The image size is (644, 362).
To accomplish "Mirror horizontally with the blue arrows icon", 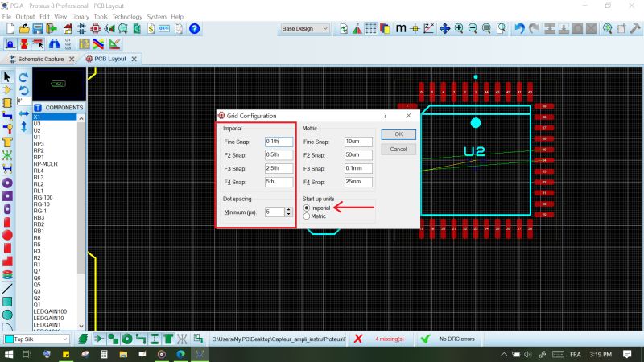I will pos(23,113).
